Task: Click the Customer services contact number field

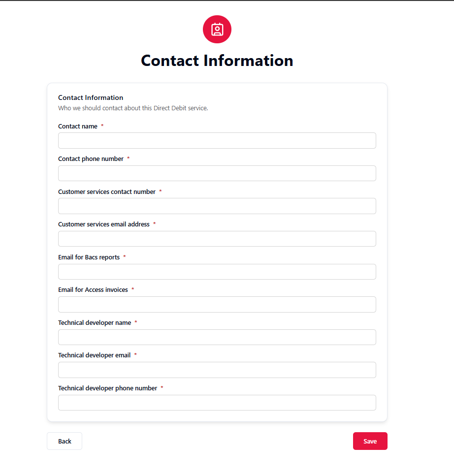Action: (217, 206)
